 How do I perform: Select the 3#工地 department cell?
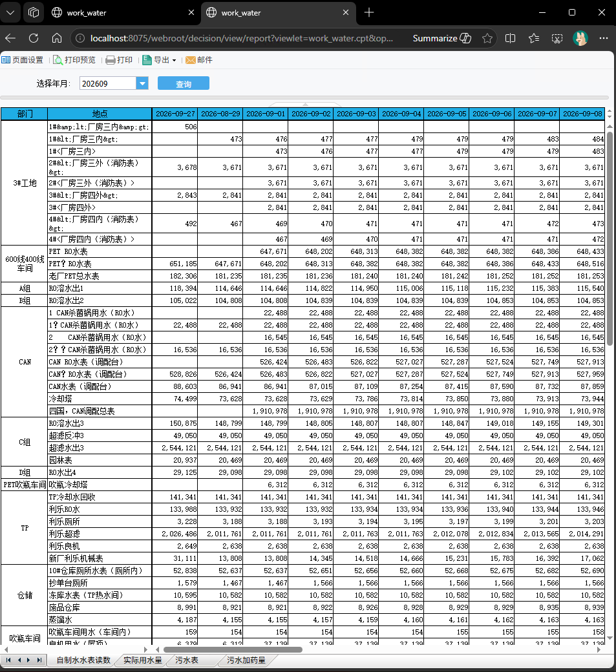(25, 183)
